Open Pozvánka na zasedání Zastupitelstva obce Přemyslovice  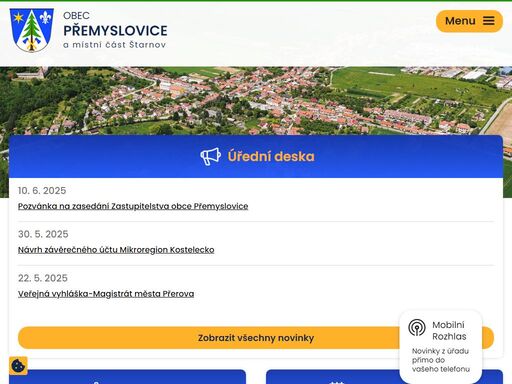pos(133,206)
